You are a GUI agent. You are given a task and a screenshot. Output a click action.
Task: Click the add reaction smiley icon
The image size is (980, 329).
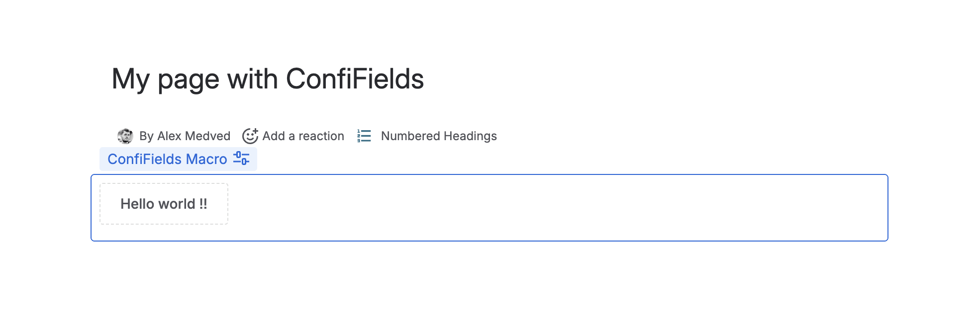point(250,136)
